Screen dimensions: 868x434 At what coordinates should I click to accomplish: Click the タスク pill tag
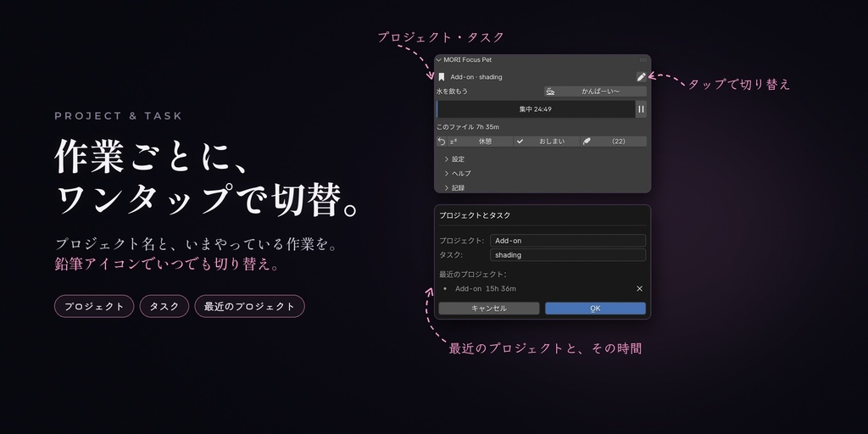pos(164,306)
